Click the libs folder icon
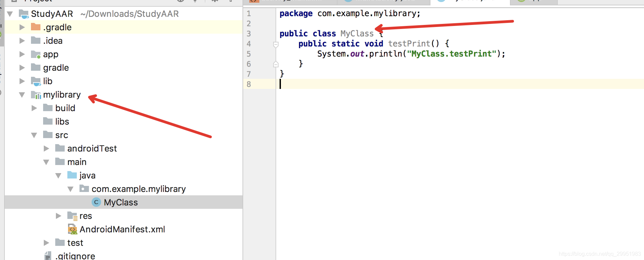 [x=48, y=121]
